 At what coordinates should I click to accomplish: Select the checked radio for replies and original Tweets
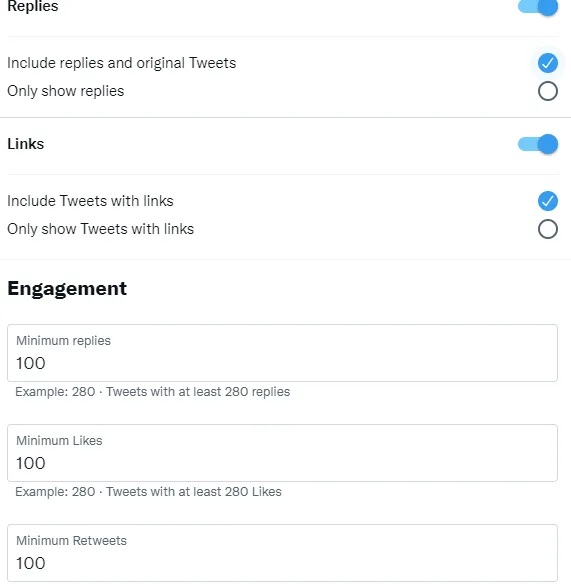click(x=548, y=63)
